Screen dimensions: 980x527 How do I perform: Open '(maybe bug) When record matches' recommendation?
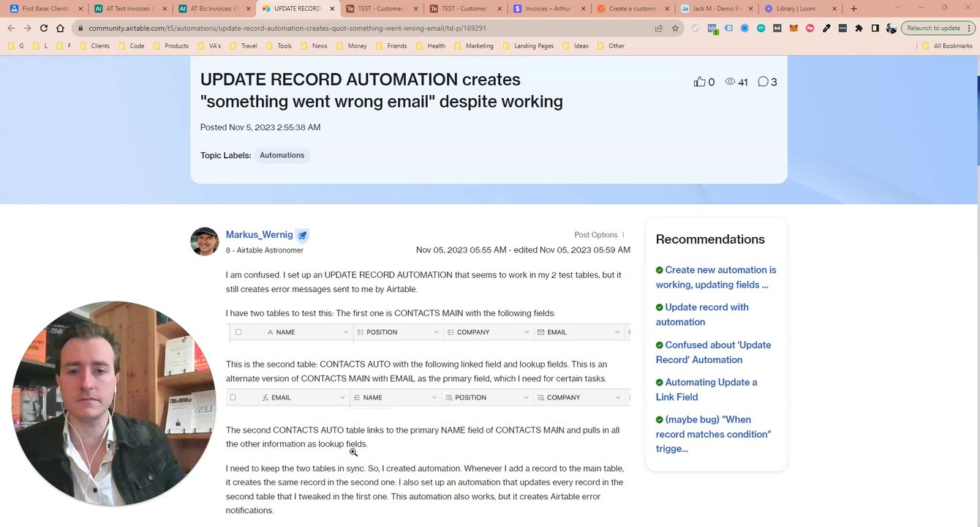(713, 434)
